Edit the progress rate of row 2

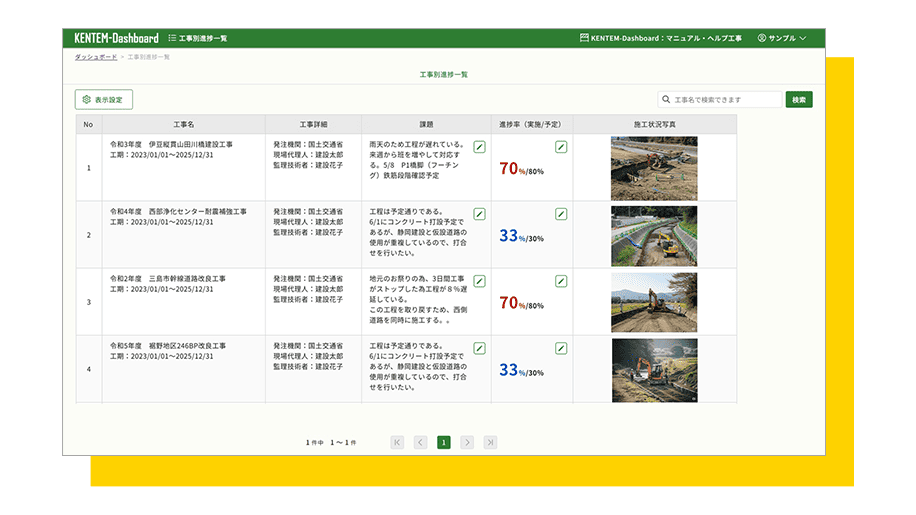561,214
